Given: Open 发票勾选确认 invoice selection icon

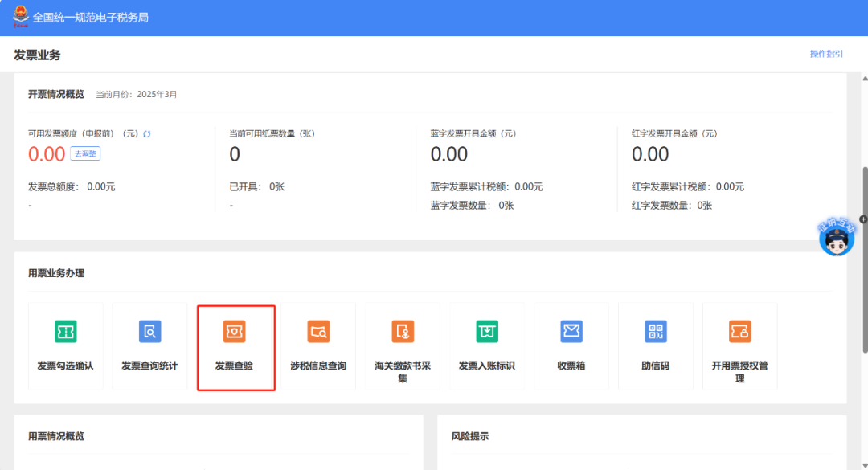Looking at the screenshot, I should (65, 332).
